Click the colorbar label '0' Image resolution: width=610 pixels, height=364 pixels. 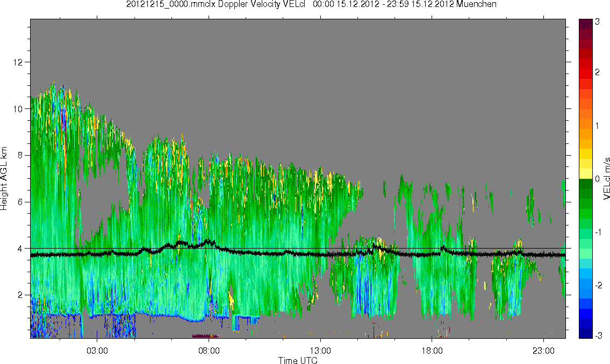point(598,179)
